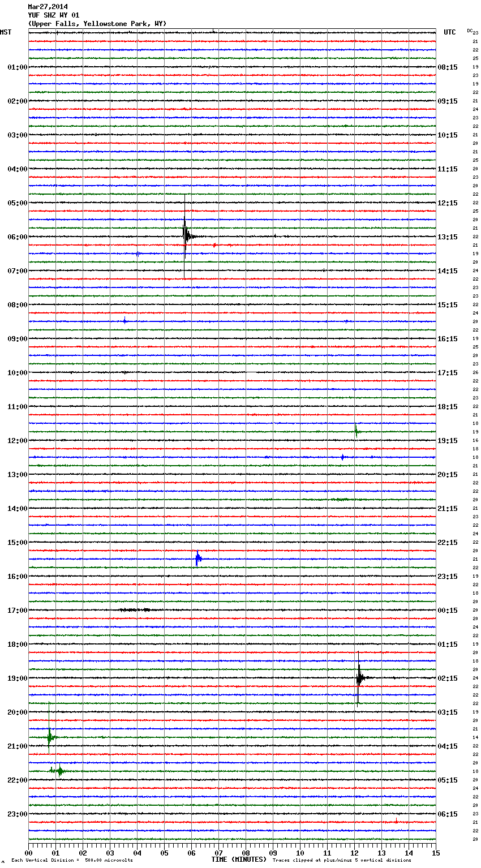Select the 21:00 MST row label

18,746
